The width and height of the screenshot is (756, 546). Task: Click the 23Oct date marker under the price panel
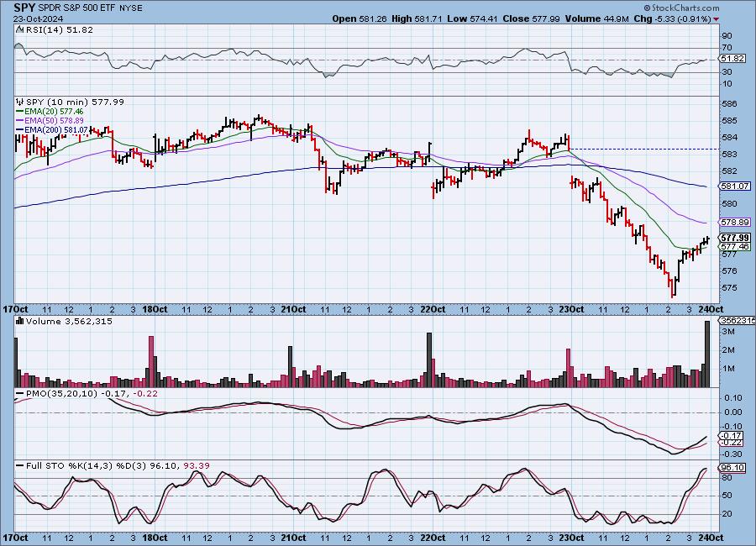[x=571, y=309]
